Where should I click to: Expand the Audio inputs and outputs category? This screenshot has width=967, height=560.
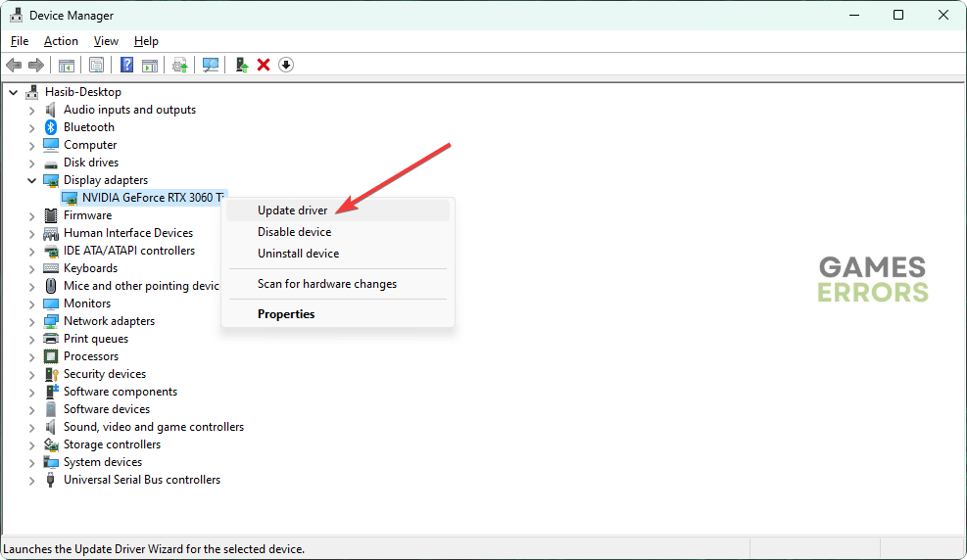point(32,110)
